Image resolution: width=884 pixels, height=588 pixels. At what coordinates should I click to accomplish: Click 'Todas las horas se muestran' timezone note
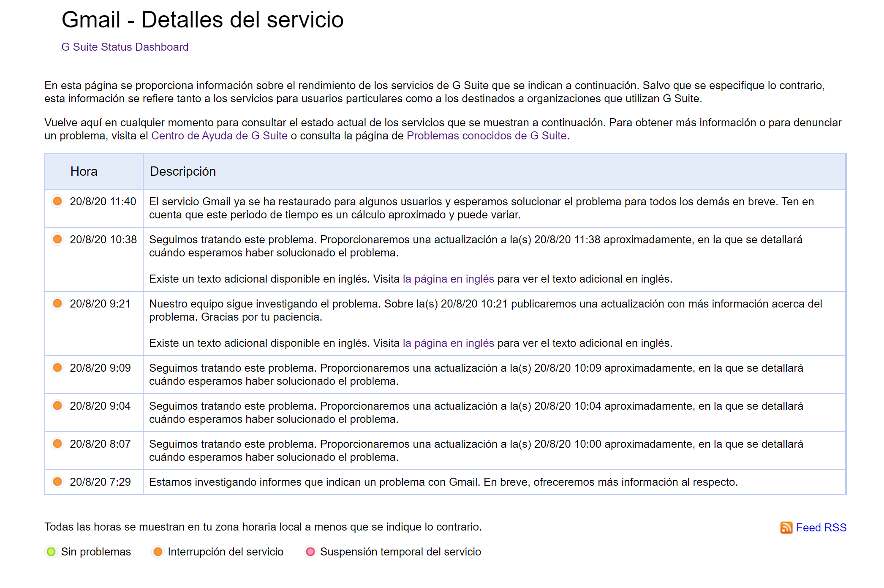click(263, 527)
